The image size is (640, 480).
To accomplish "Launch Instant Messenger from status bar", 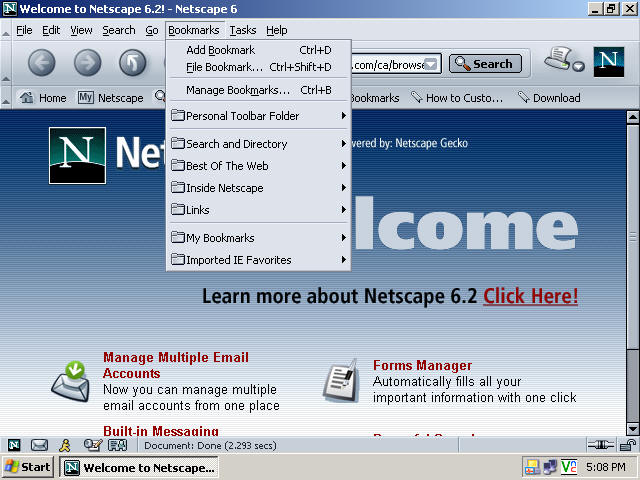I will pyautogui.click(x=65, y=445).
